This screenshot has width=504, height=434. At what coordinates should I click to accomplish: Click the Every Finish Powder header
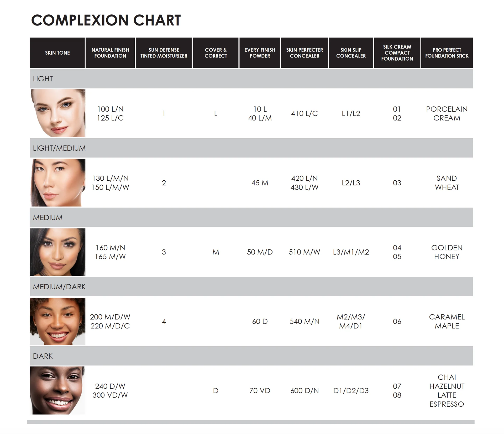point(260,53)
